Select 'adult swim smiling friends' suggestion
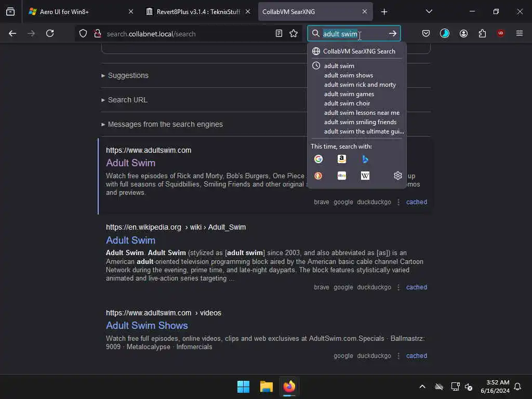The width and height of the screenshot is (532, 399). pos(356,122)
